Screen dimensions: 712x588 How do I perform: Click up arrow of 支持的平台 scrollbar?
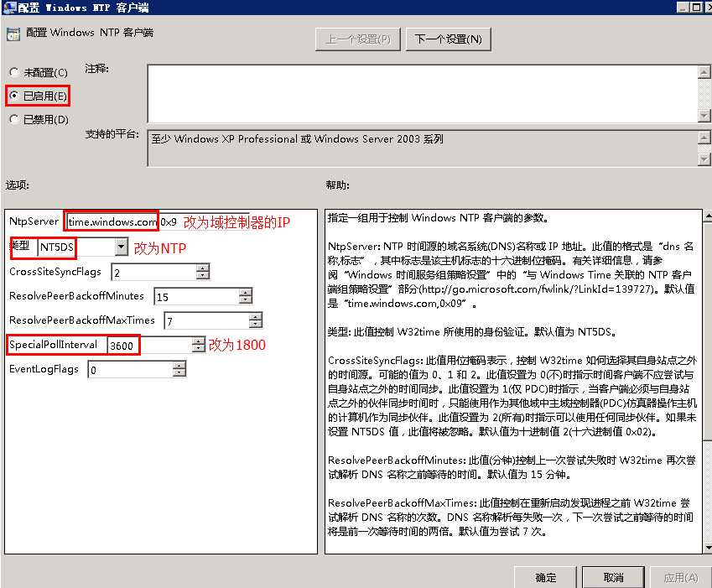(704, 137)
